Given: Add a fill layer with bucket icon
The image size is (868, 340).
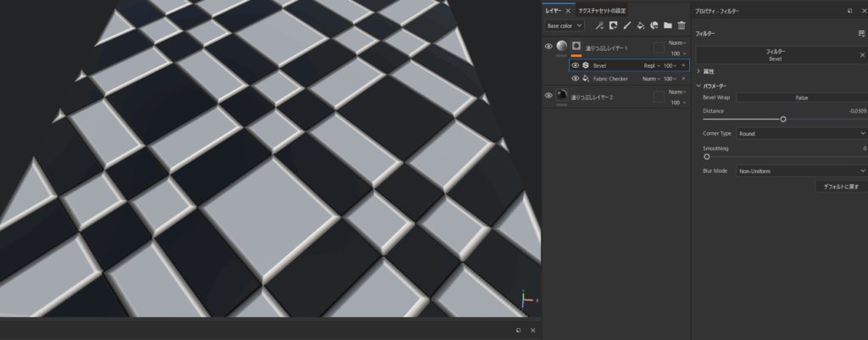Looking at the screenshot, I should tap(641, 25).
